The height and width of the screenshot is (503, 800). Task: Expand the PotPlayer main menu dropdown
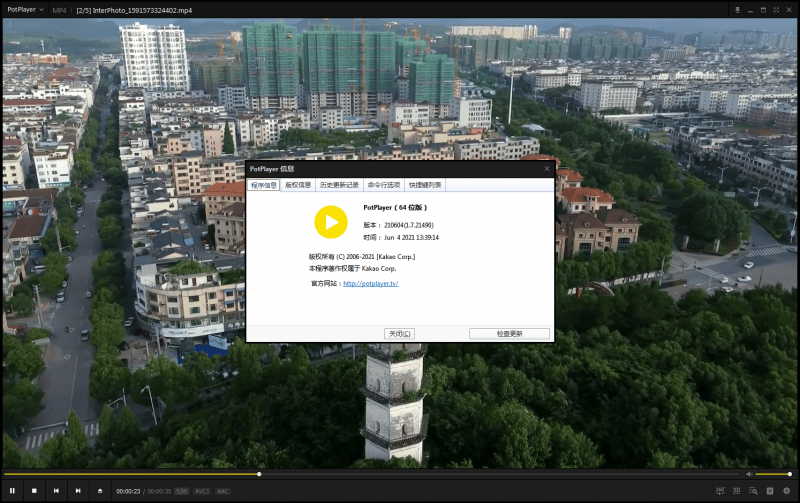pos(24,9)
